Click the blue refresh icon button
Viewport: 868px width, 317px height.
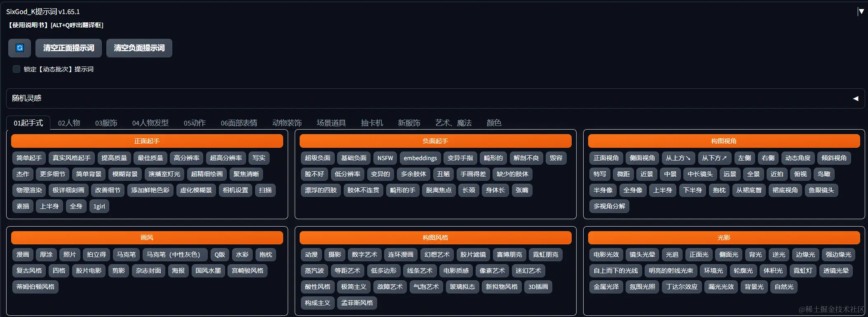[x=19, y=48]
